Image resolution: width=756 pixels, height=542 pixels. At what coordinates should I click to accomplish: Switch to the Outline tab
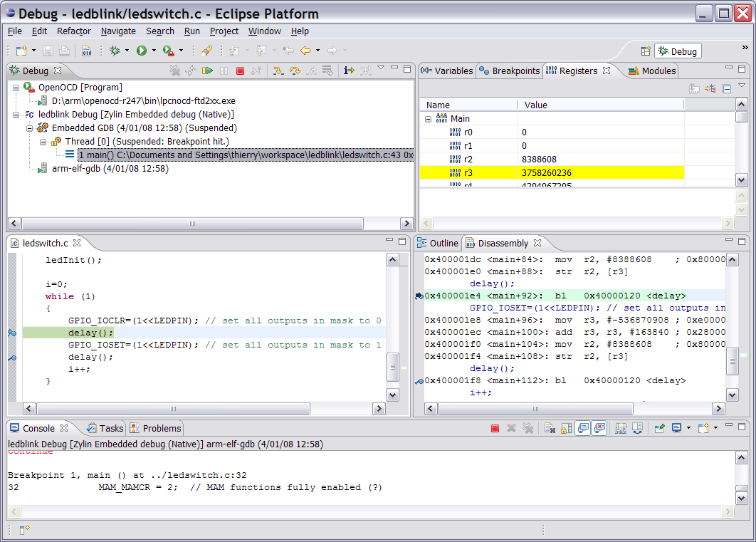pos(438,243)
